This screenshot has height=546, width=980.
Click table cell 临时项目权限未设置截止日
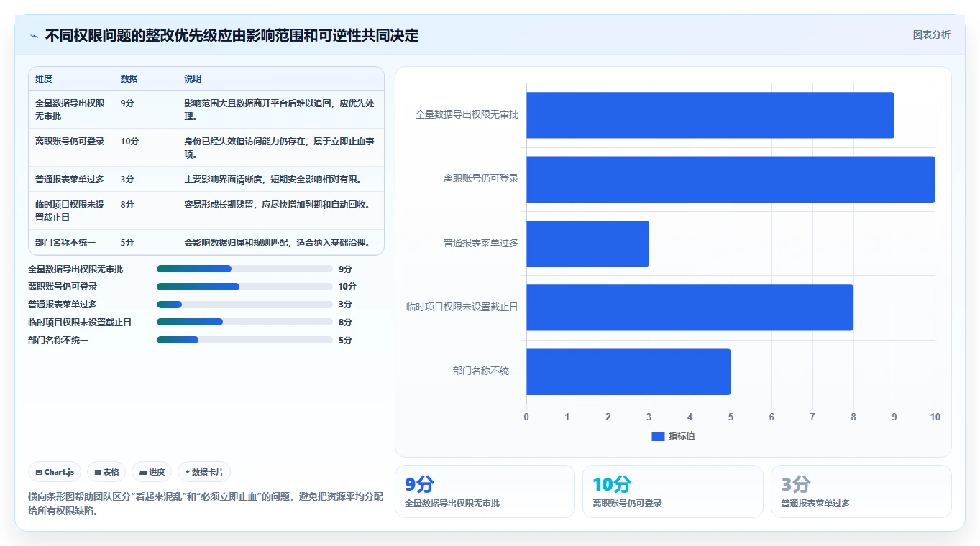tap(70, 210)
